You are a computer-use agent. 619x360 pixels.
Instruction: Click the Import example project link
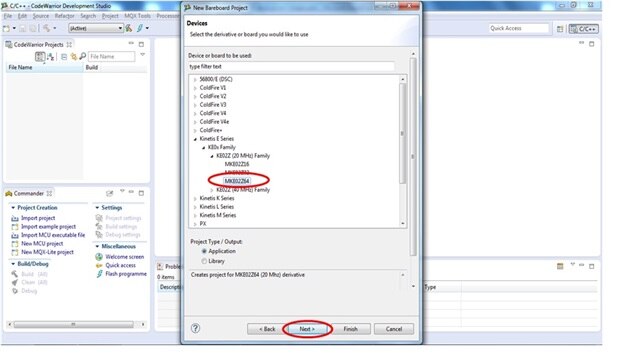pos(48,227)
